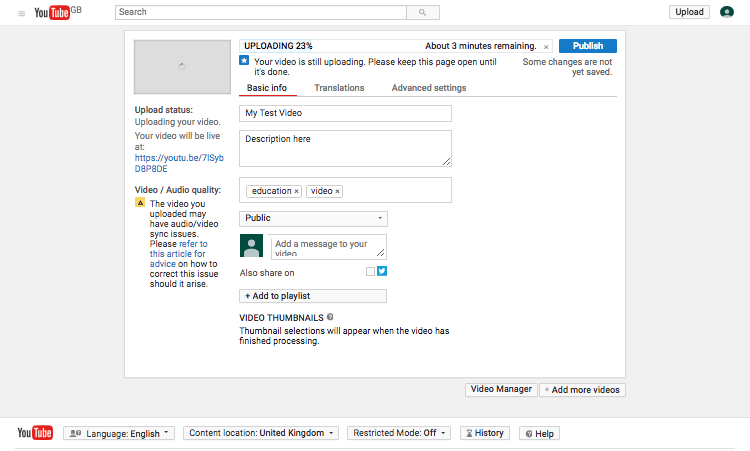Click the yellow warning triangle icon
This screenshot has height=451, width=750.
140,203
